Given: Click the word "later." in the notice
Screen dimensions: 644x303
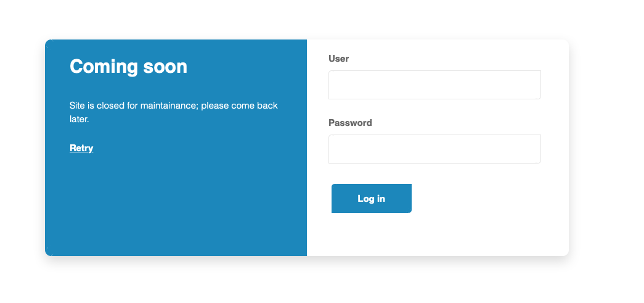Looking at the screenshot, I should (79, 120).
